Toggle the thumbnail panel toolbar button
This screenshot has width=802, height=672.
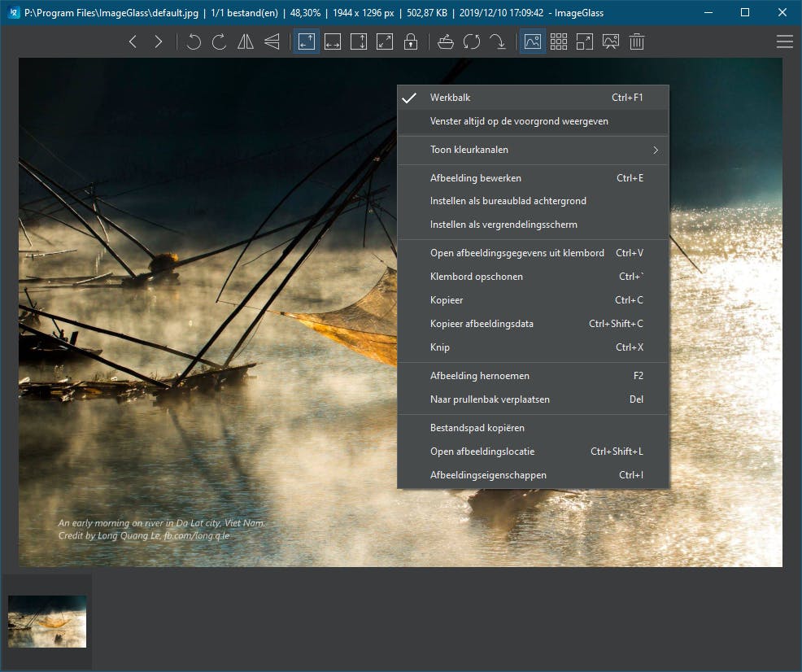[533, 41]
